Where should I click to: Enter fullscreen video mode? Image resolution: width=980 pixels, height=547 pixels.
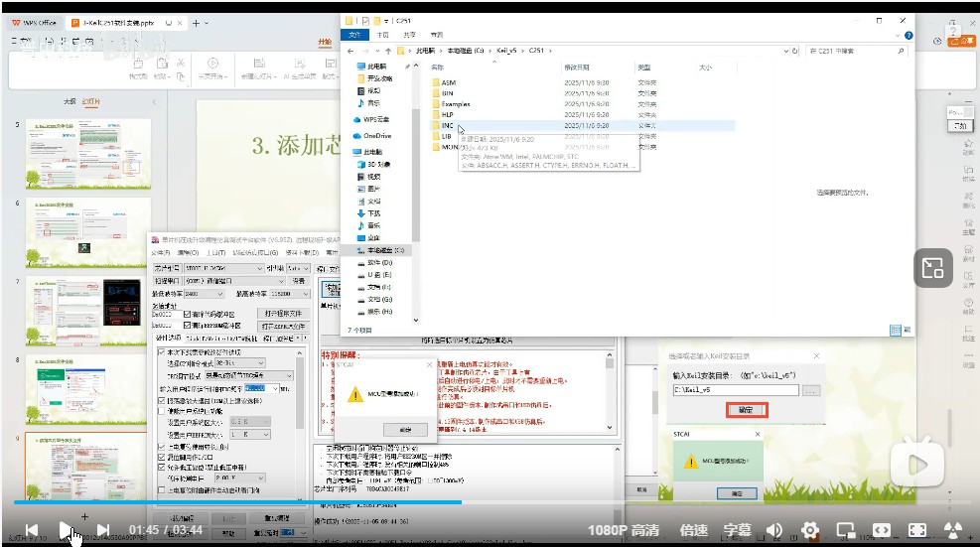click(x=917, y=530)
